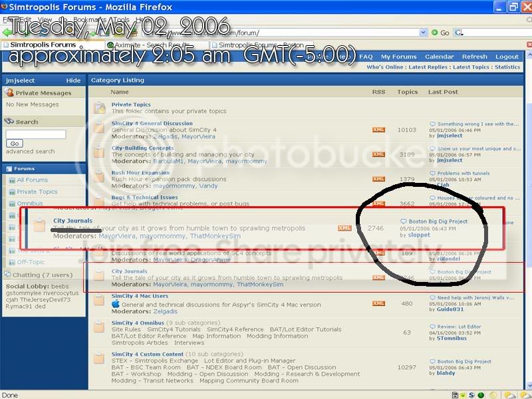Viewport: 532px width, 399px height.
Task: Click the folder icon beside SimCity 4 General Discussion
Action: pos(98,127)
